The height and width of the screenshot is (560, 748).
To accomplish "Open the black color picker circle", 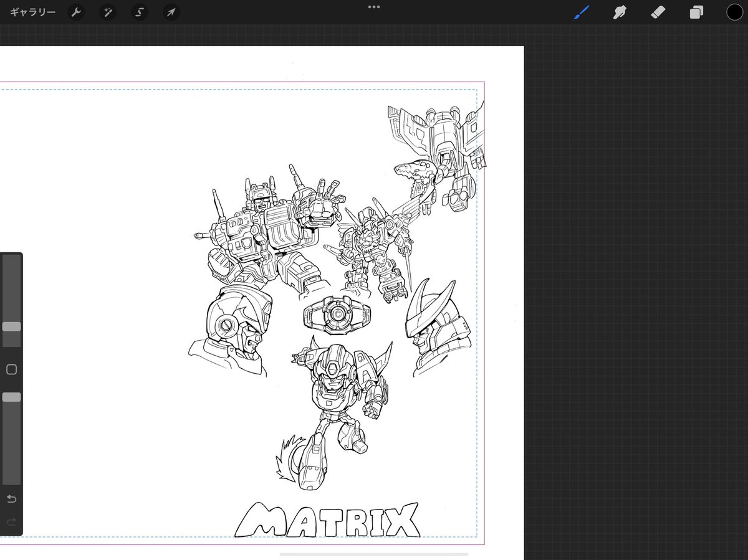I will tap(734, 12).
